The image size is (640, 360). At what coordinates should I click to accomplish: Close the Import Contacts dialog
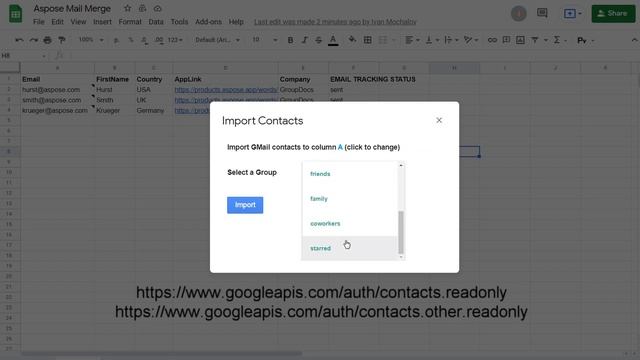[439, 120]
